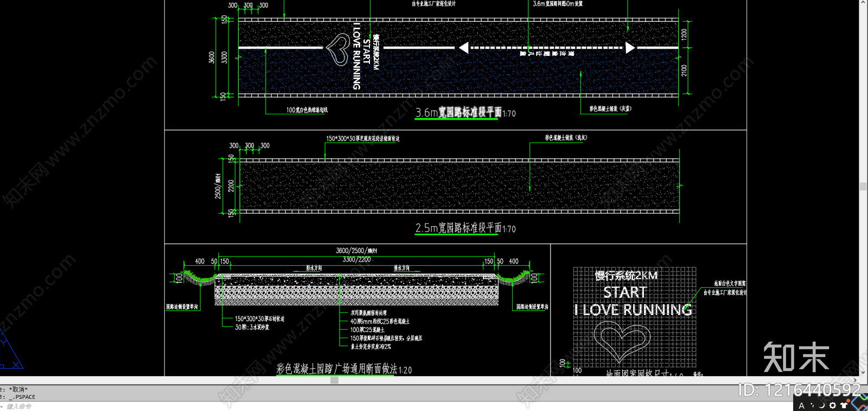
Task: Select the right-pointing white arrowhead on the centerline
Action: [630, 48]
